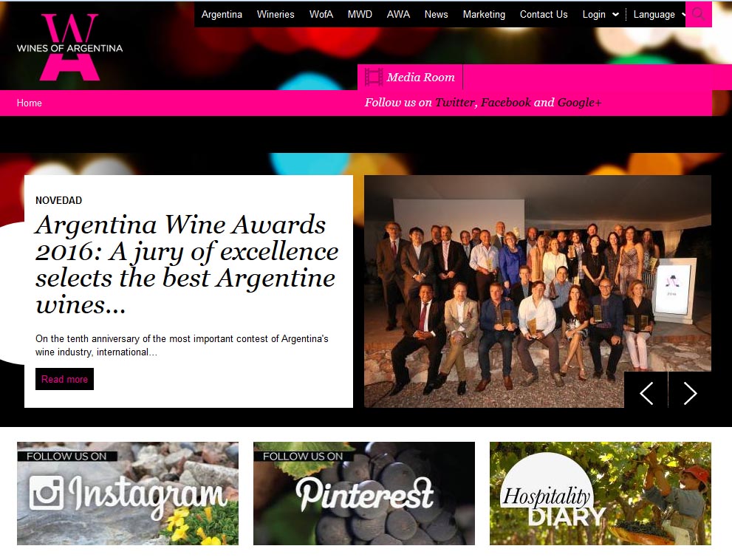Image resolution: width=732 pixels, height=560 pixels.
Task: Follow the Twitter link
Action: pos(455,102)
